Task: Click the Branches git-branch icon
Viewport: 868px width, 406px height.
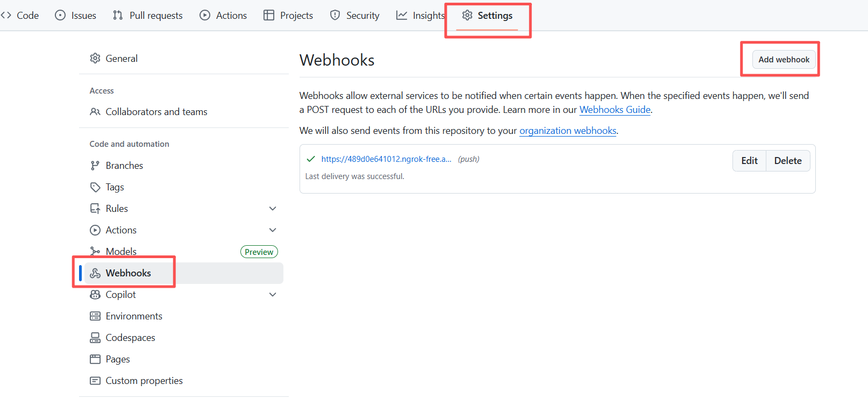Action: click(95, 166)
